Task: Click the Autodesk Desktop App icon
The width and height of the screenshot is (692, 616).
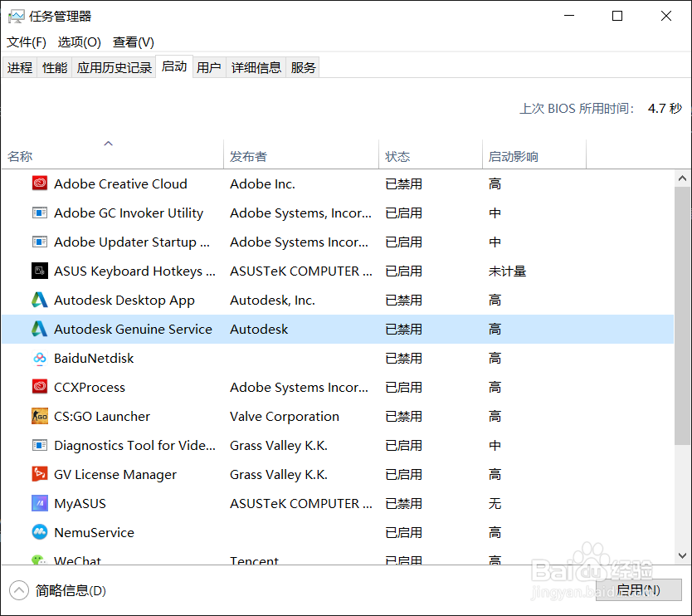Action: pos(40,300)
